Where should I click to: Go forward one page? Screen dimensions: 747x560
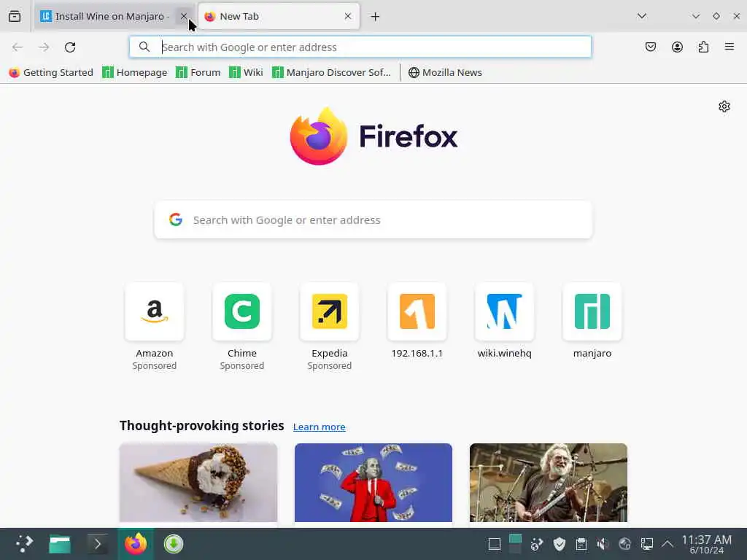(44, 47)
